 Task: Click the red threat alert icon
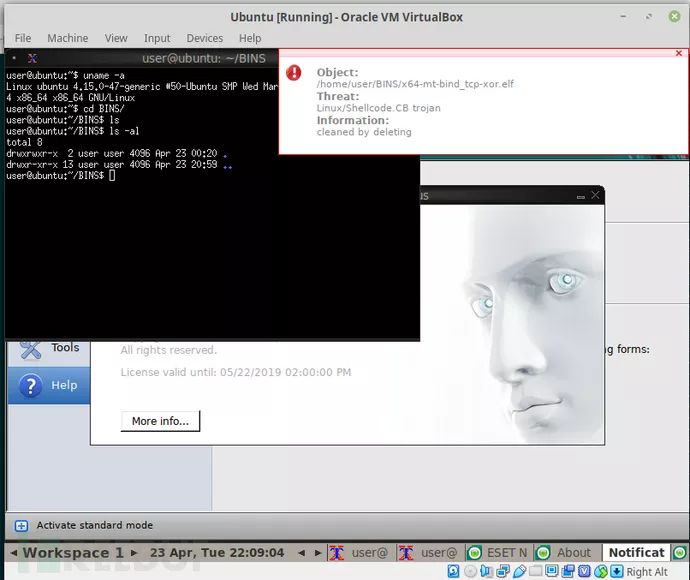(x=294, y=73)
